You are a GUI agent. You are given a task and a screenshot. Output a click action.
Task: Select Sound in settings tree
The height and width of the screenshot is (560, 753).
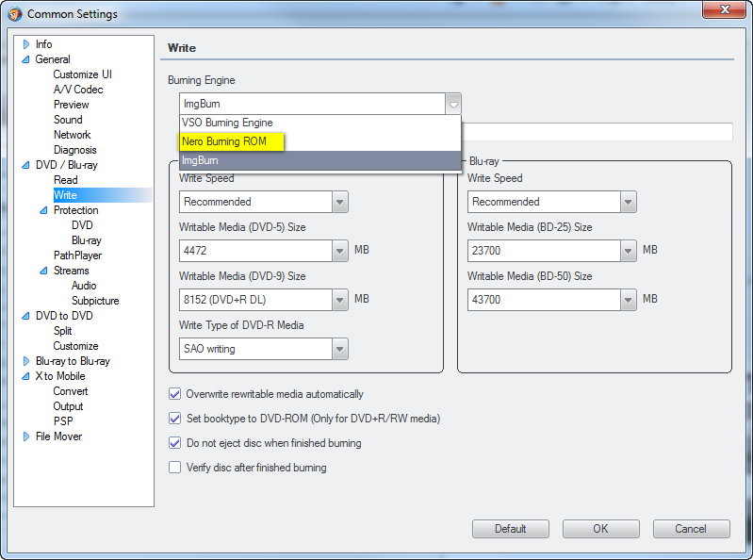(68, 120)
